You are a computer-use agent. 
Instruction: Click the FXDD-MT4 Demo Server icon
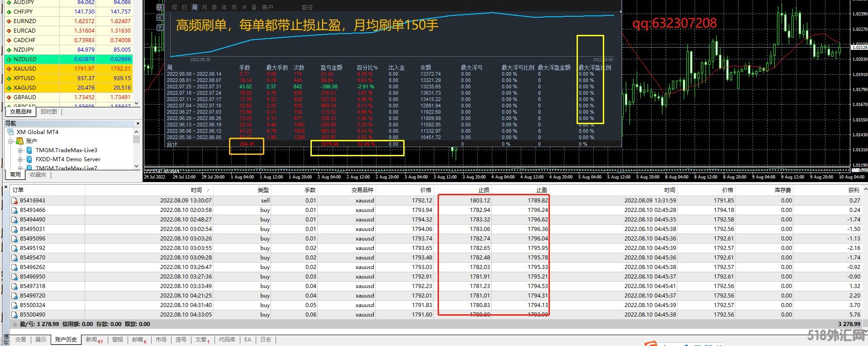point(29,159)
